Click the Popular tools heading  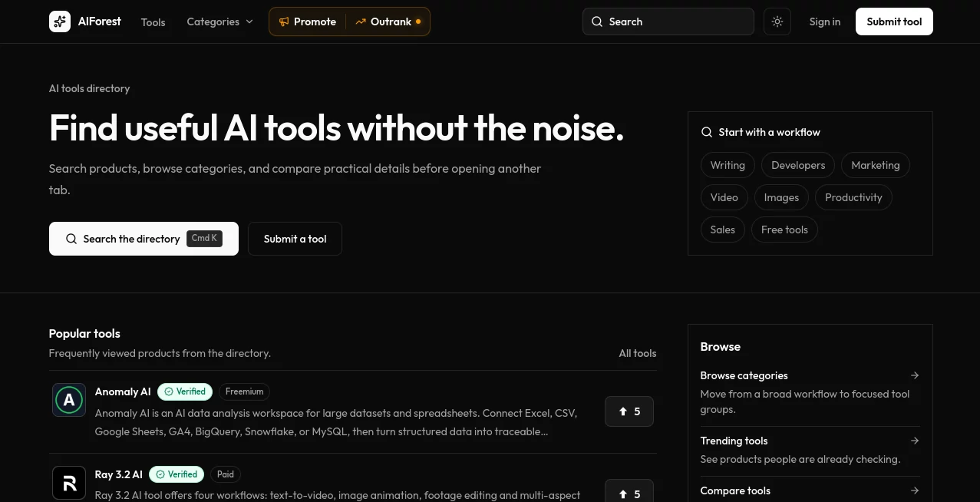84,333
